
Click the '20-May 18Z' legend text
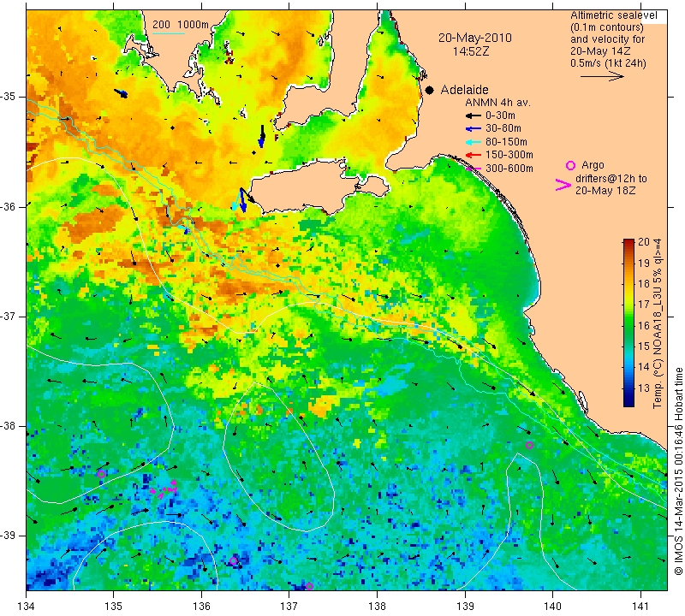coord(605,191)
